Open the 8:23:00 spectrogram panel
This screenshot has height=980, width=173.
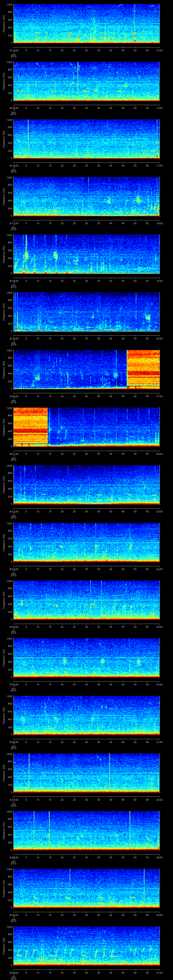click(86, 542)
